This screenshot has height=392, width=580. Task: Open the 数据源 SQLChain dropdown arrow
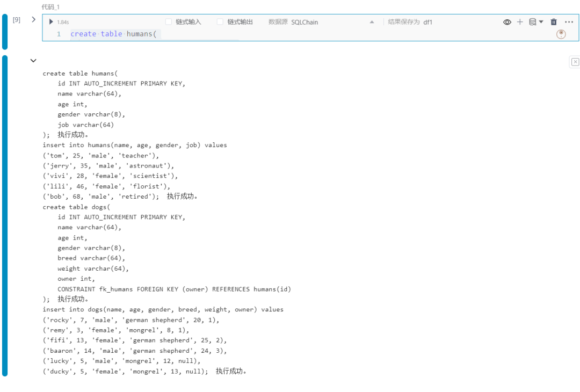click(x=372, y=22)
